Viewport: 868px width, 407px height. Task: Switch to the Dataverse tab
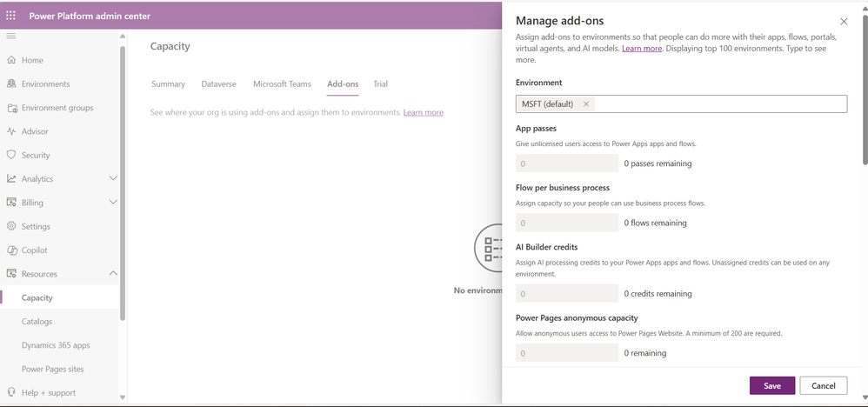coord(218,84)
